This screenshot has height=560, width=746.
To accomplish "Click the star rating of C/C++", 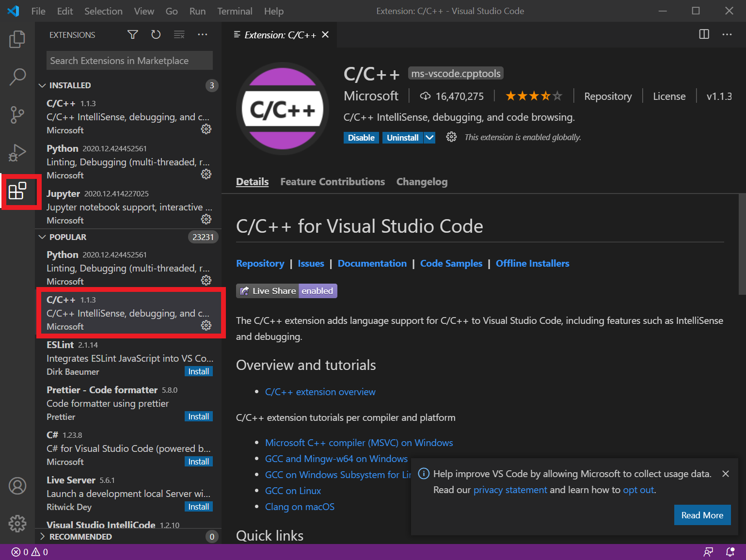I will [534, 96].
